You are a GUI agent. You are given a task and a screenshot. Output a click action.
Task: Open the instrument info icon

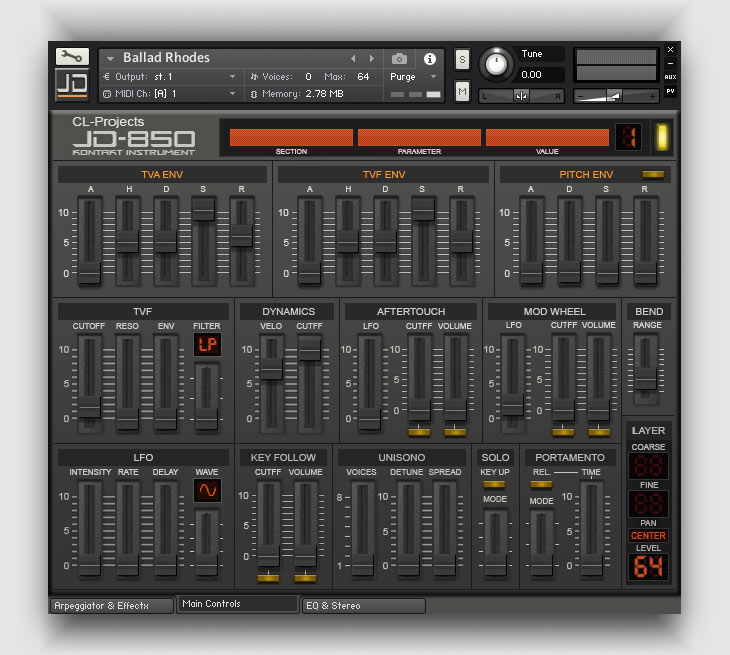click(x=430, y=59)
